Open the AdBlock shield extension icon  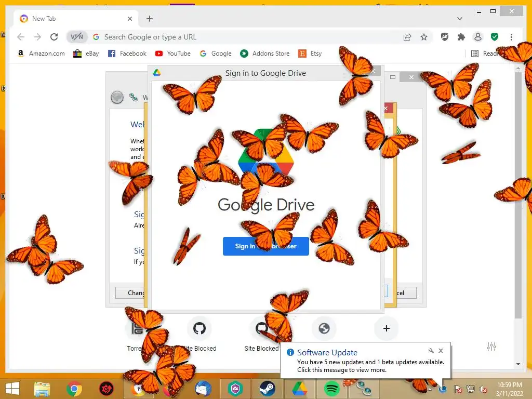[445, 37]
